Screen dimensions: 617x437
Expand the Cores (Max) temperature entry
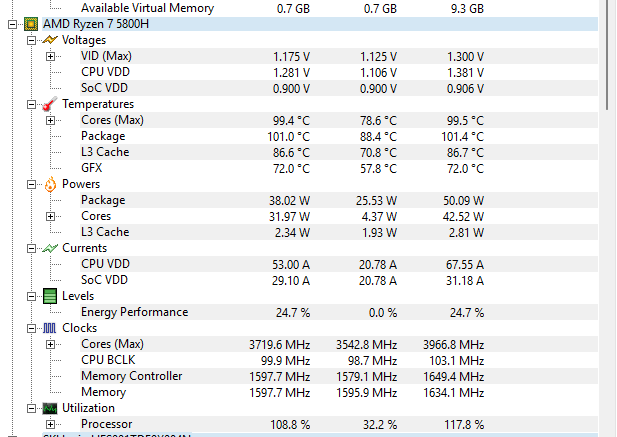(x=50, y=120)
